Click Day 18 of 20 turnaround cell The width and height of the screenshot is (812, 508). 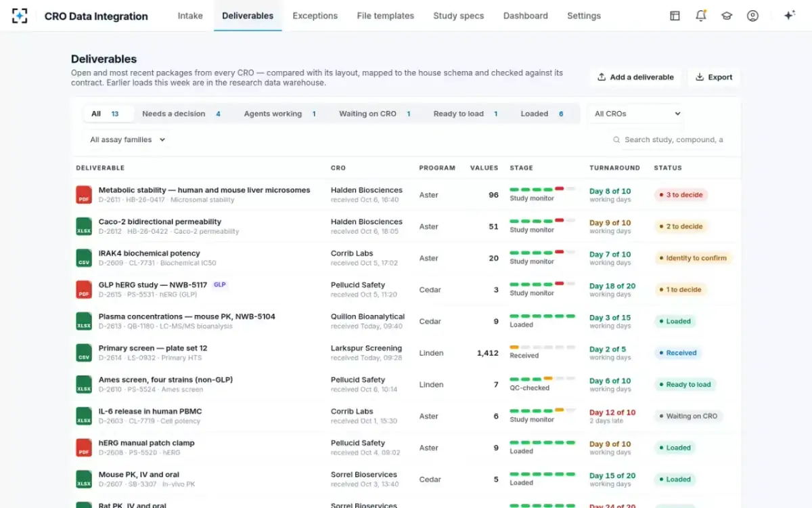[x=612, y=290]
